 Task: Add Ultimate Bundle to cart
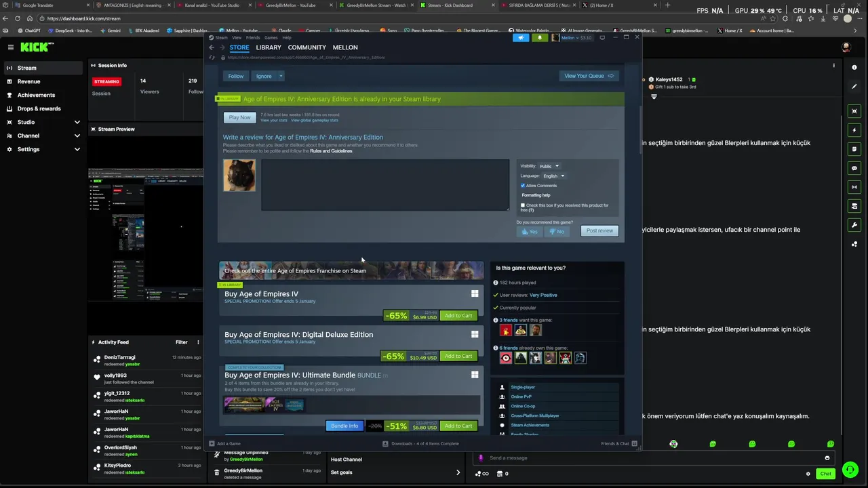458,426
